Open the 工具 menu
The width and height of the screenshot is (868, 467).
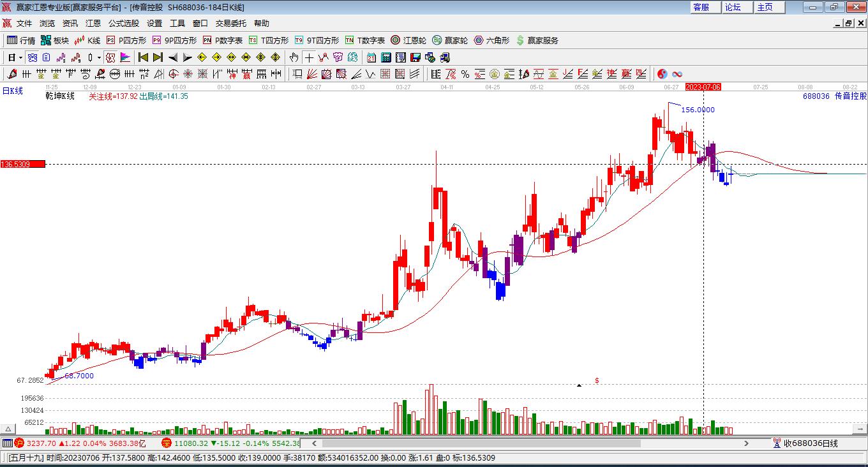pos(177,24)
